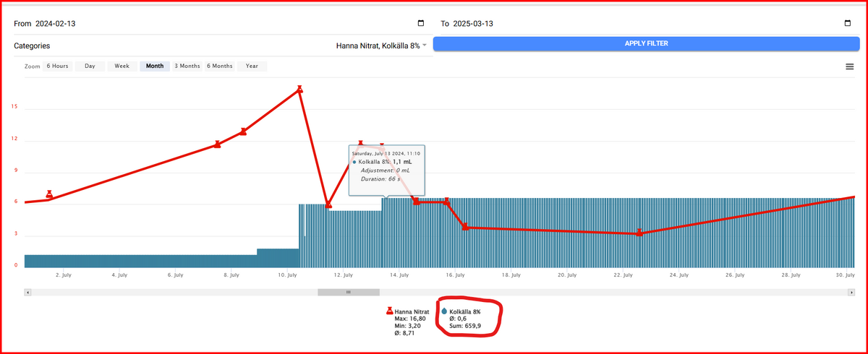Click the scrollbar right arrow
Viewport: 868px width, 354px height.
click(851, 293)
